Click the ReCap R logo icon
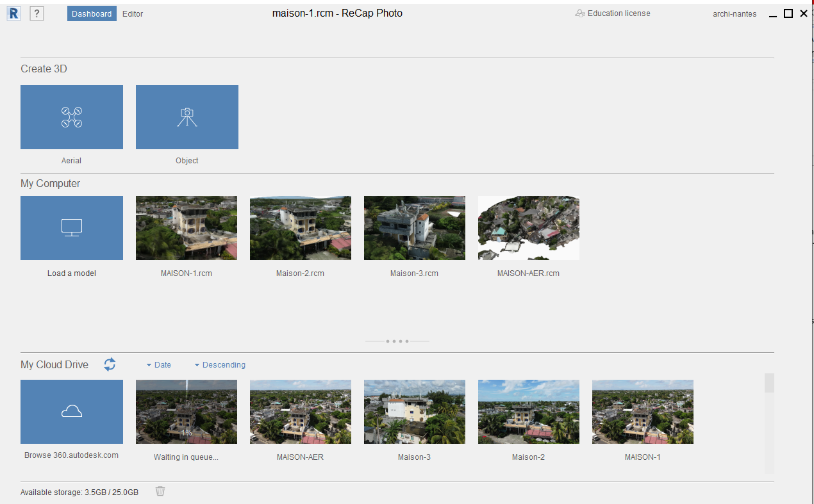The height and width of the screenshot is (504, 814). click(13, 13)
